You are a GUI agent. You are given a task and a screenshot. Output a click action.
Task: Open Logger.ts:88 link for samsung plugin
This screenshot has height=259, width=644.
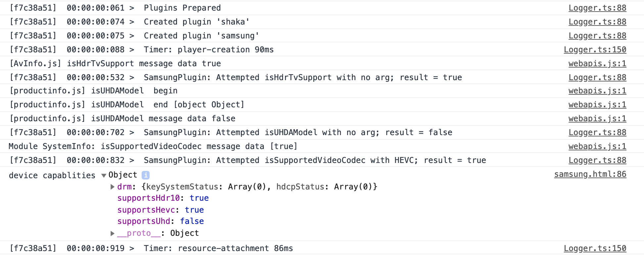click(597, 36)
